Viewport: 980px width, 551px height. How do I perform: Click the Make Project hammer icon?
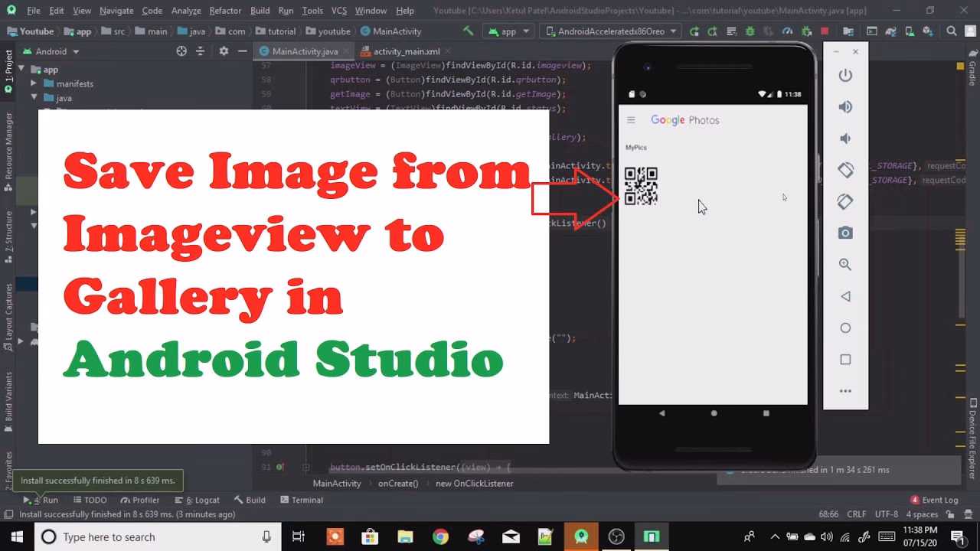click(x=468, y=31)
